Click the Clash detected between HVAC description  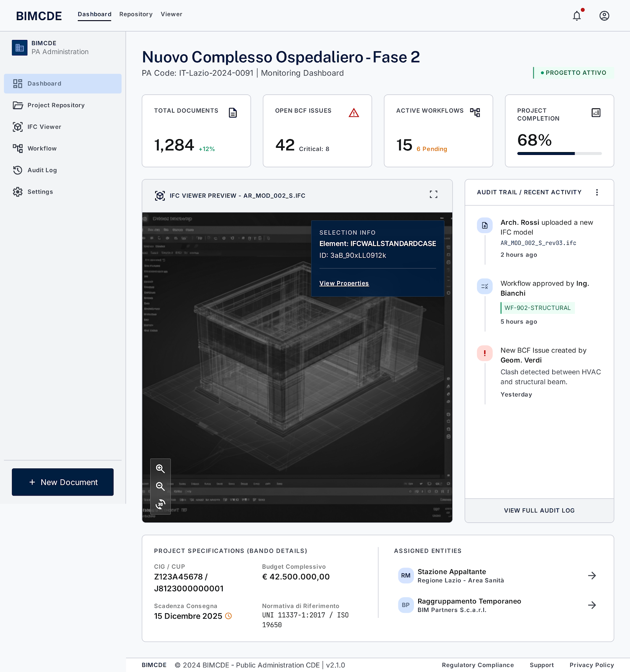[x=551, y=377]
